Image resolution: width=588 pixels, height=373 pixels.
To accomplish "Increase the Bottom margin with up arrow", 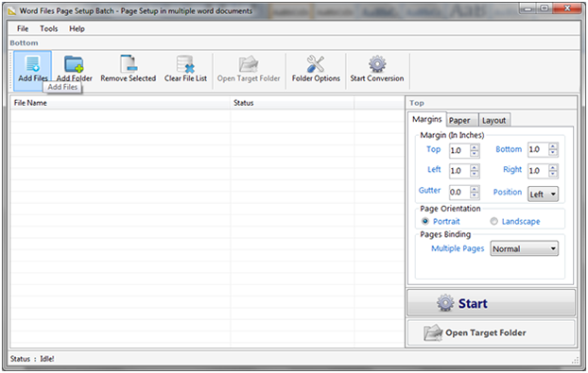I will (553, 146).
